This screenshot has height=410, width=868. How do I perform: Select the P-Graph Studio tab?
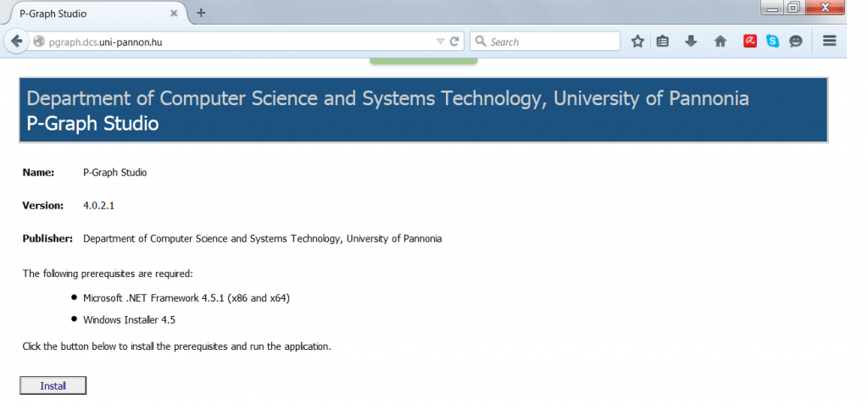[85, 14]
